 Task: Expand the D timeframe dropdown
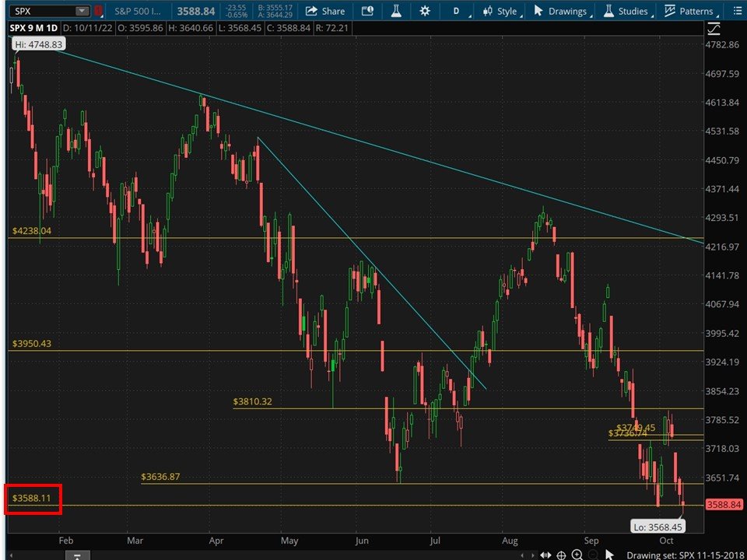coord(458,11)
